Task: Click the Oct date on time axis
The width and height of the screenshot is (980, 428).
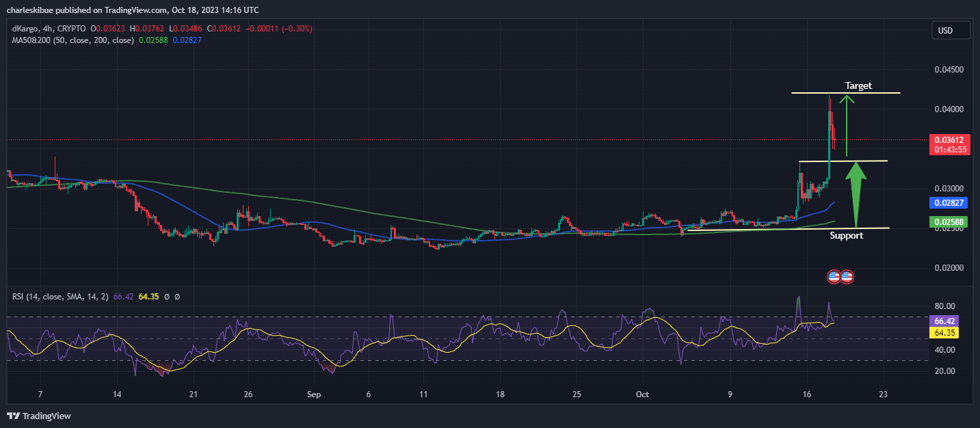Action: click(641, 394)
